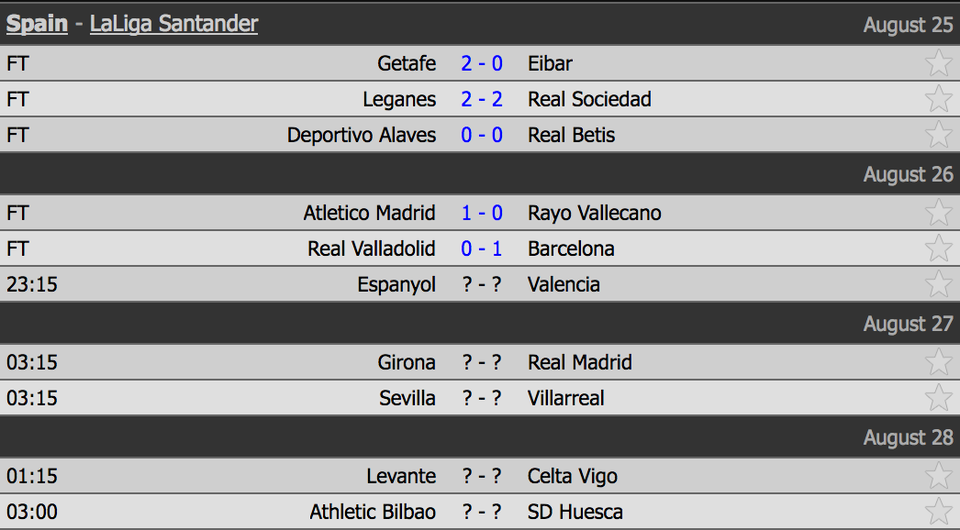
Task: Open the 0 - 0 Deportivo Alaves score
Action: (482, 134)
